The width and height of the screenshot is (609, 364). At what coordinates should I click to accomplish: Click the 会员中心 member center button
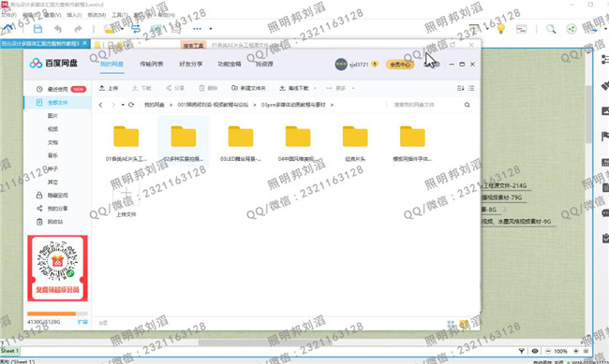(x=400, y=65)
